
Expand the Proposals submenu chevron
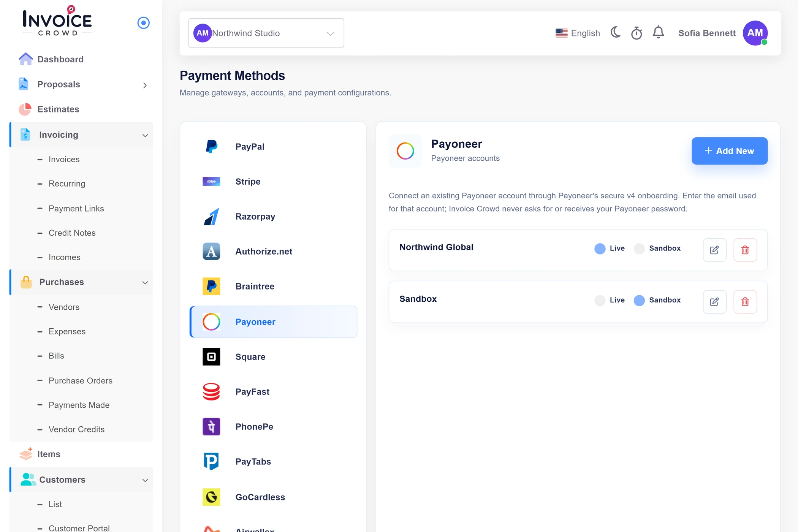click(x=145, y=85)
